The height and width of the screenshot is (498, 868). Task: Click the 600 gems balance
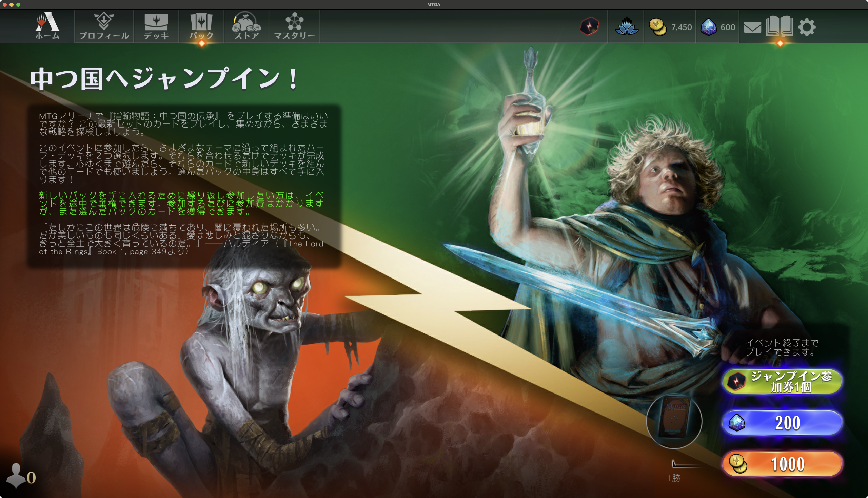tap(728, 27)
